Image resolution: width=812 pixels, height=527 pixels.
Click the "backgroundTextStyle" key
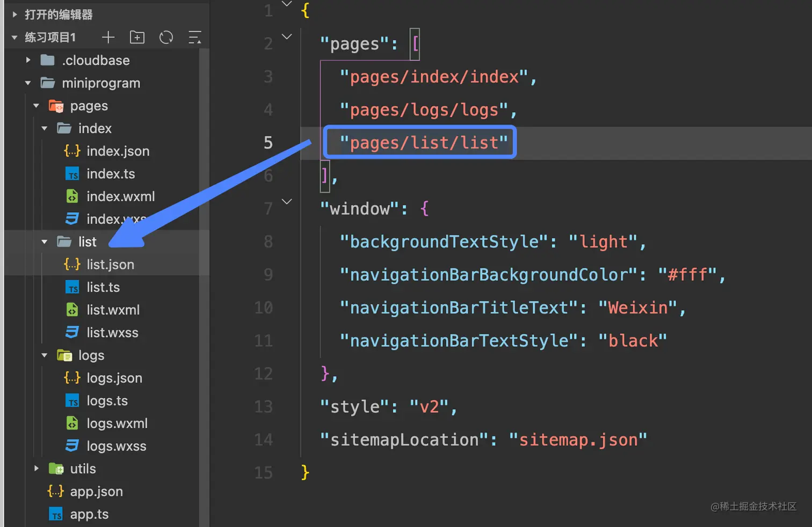(x=444, y=242)
